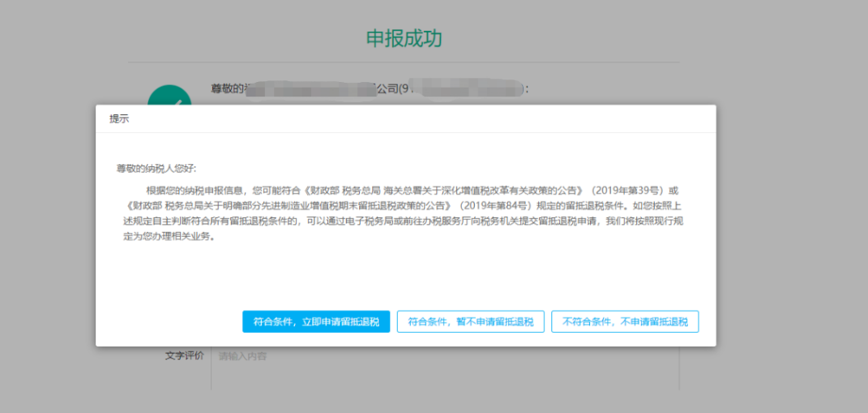868x413 pixels.
Task: Click the 申报成功 heading
Action: (404, 38)
